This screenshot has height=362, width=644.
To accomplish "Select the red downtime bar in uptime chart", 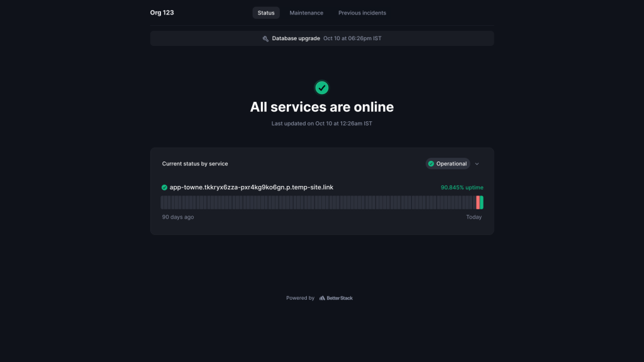I will [x=478, y=202].
